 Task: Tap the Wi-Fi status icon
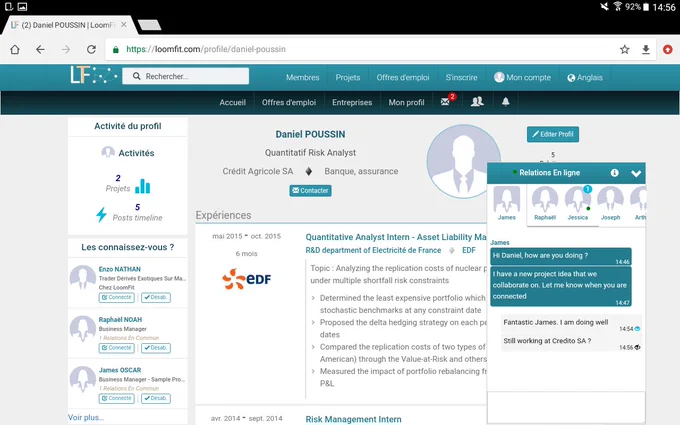pyautogui.click(x=618, y=6)
